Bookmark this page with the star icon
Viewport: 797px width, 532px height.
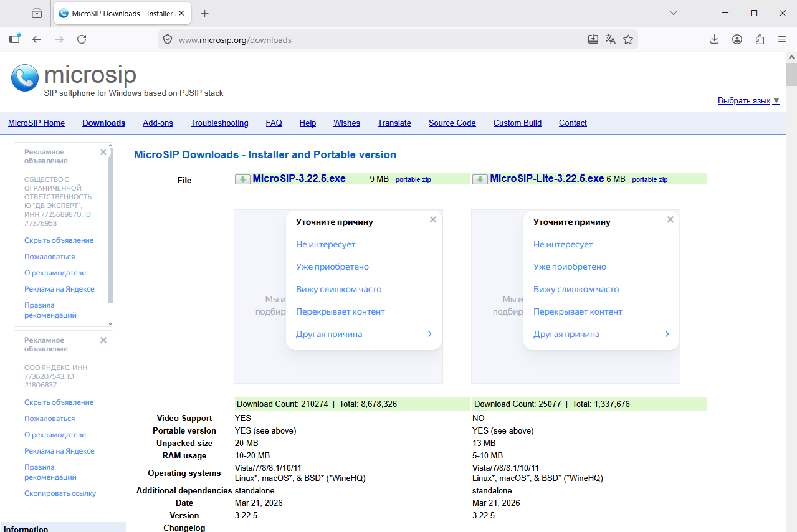628,39
